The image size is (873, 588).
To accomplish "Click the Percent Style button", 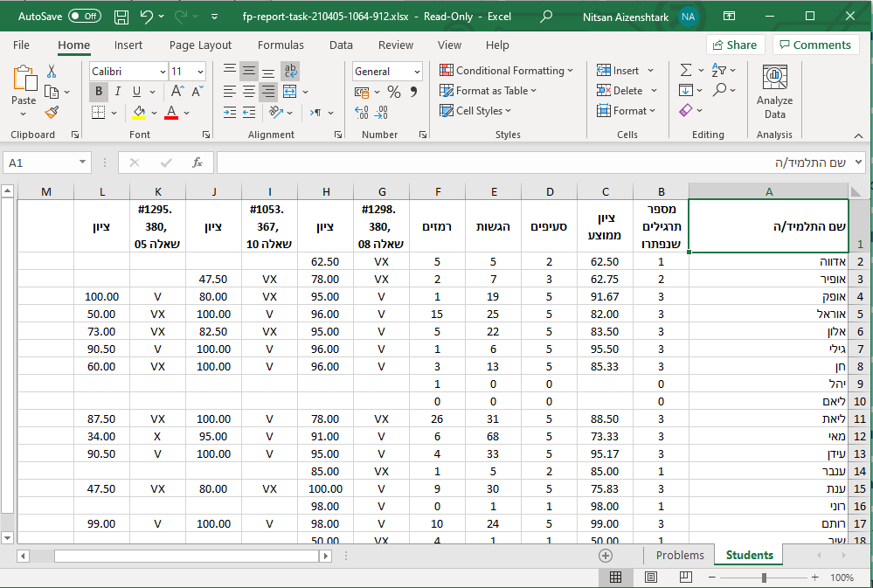I will coord(394,92).
